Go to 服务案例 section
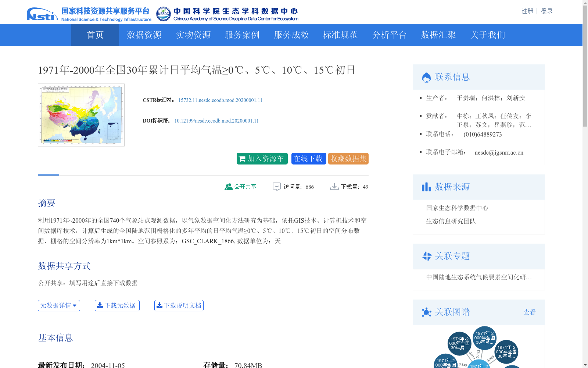Screen dimensions: 588x368 pyautogui.click(x=242, y=35)
